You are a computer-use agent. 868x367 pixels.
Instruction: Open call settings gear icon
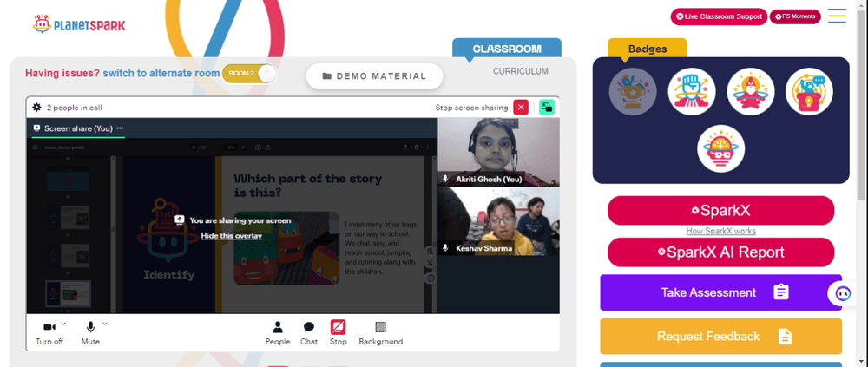pyautogui.click(x=37, y=108)
